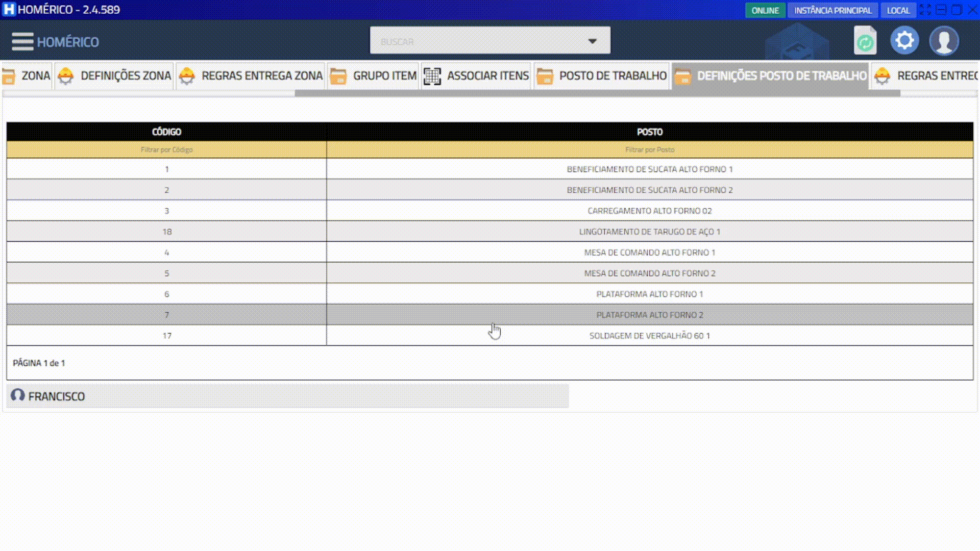Open the Zona tab

point(35,76)
